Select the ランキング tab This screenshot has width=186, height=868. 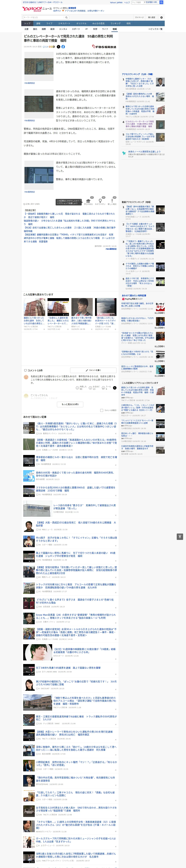[115, 24]
